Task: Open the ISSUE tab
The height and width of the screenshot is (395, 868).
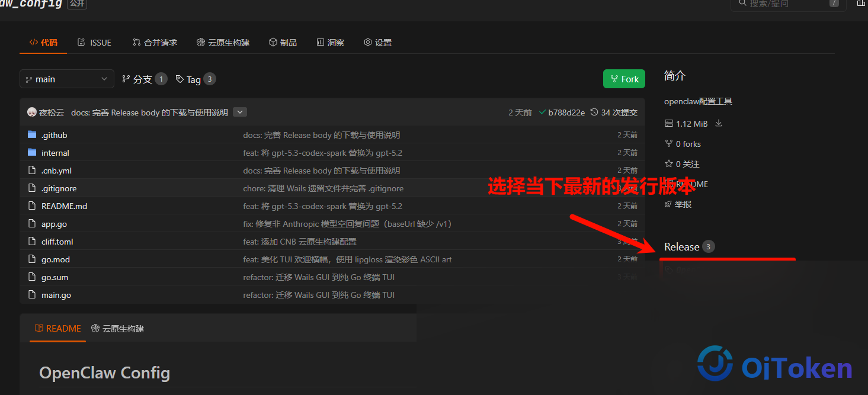Action: point(94,43)
